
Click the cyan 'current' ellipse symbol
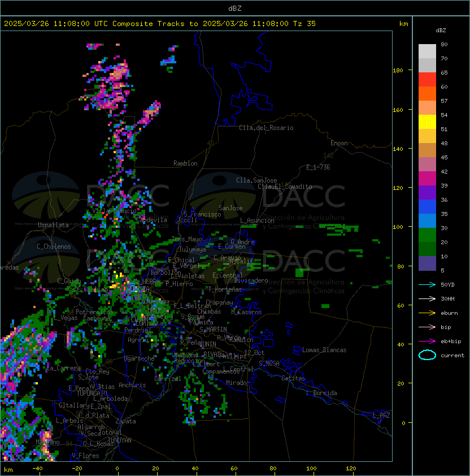427,355
